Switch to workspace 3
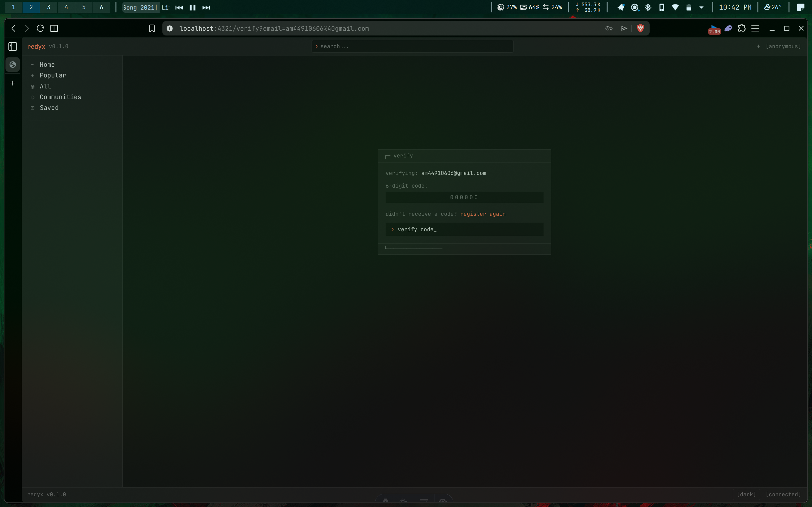The width and height of the screenshot is (812, 507). [49, 7]
